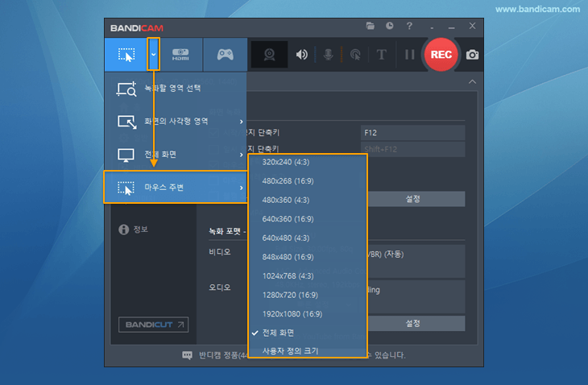588x385 pixels.
Task: Click the info icon beside 정보
Action: [x=124, y=230]
